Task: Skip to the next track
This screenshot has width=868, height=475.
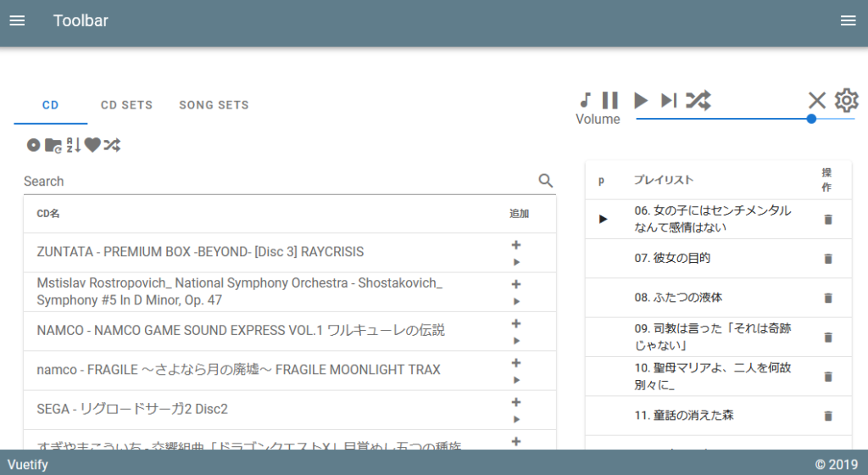Action: [669, 101]
